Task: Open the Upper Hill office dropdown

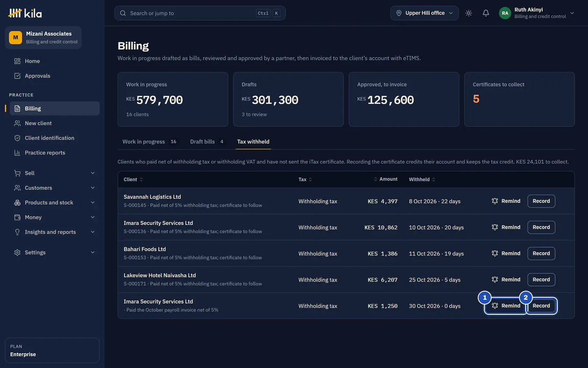Action: pos(425,13)
